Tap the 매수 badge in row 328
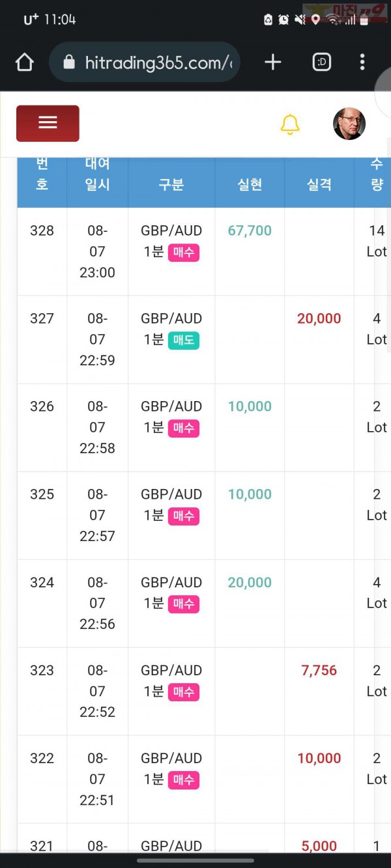The width and height of the screenshot is (391, 868). pos(184,252)
